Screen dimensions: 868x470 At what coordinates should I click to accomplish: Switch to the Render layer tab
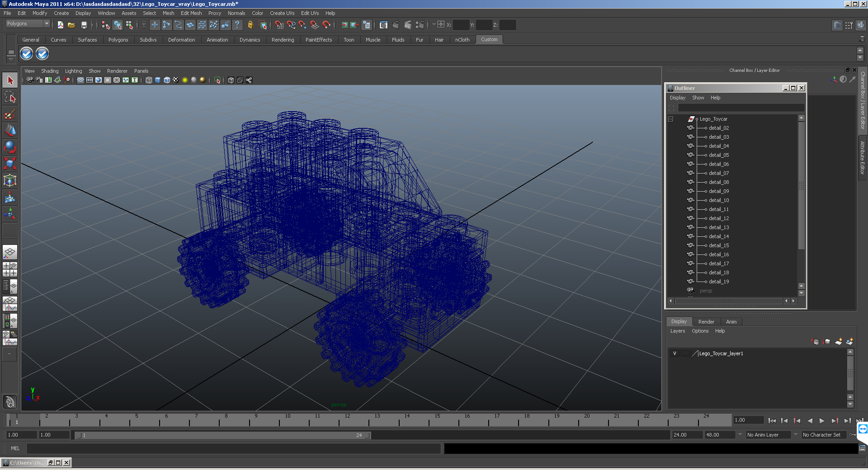coord(706,322)
